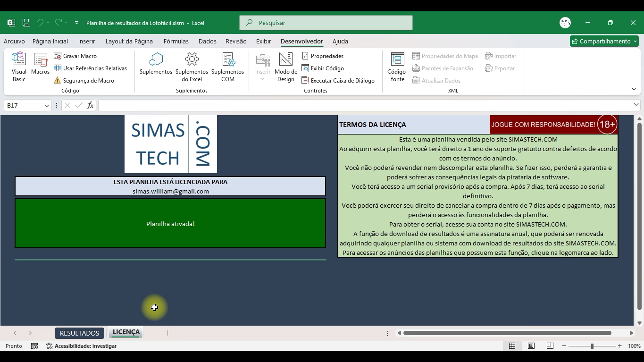Save the workbook with the disk icon
Viewport: 644px width, 362px height.
pyautogui.click(x=26, y=23)
